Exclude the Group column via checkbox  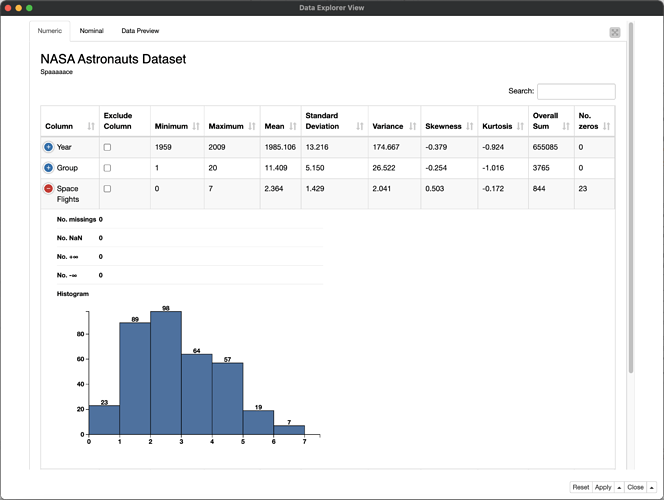tap(108, 168)
